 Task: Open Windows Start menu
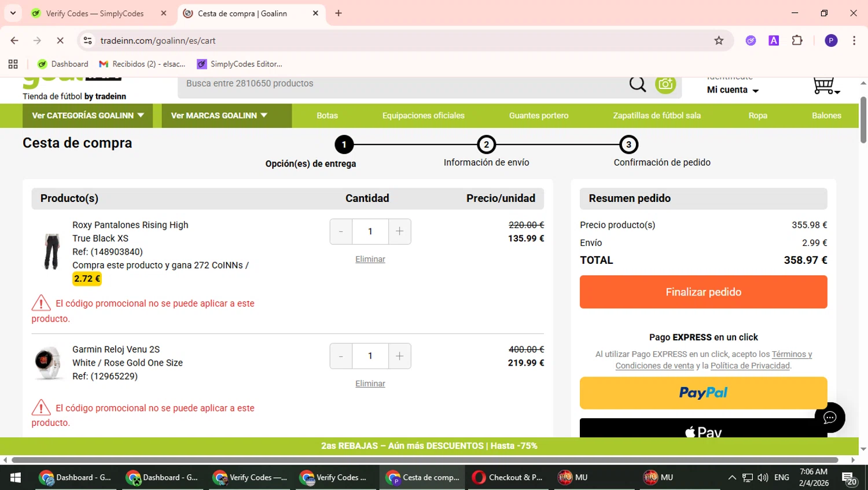pyautogui.click(x=16, y=477)
